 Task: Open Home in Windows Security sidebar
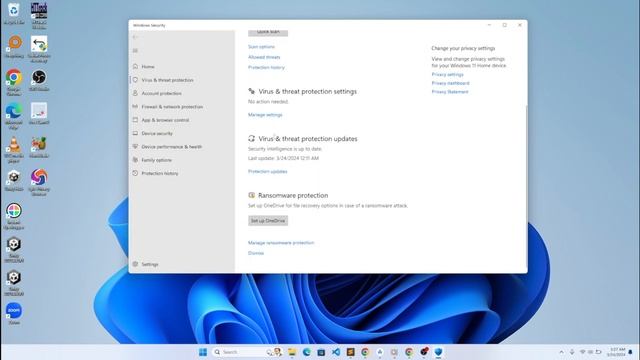148,67
